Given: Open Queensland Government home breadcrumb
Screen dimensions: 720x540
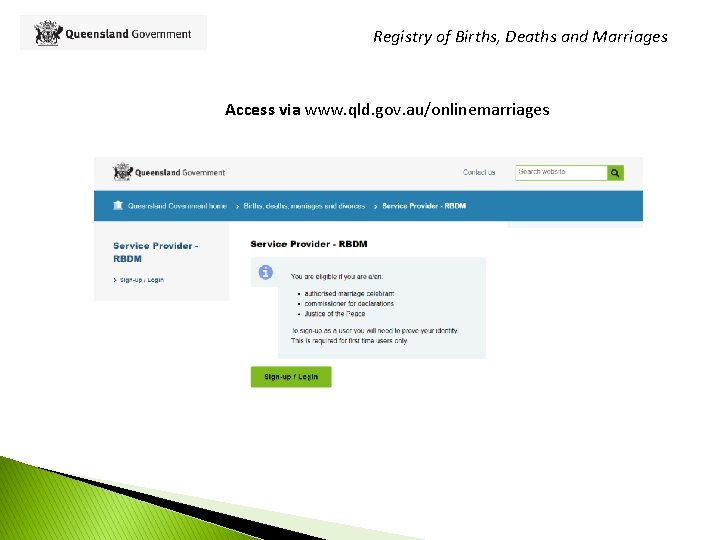Looking at the screenshot, I should point(177,206).
